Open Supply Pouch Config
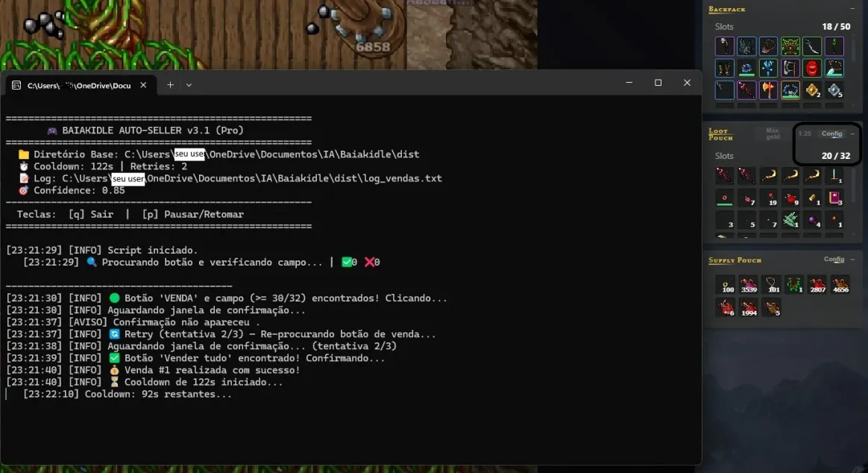 tap(834, 259)
